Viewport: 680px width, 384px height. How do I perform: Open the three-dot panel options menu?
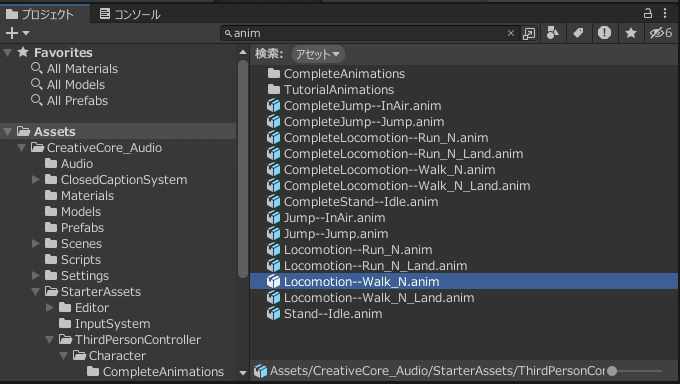coord(665,13)
